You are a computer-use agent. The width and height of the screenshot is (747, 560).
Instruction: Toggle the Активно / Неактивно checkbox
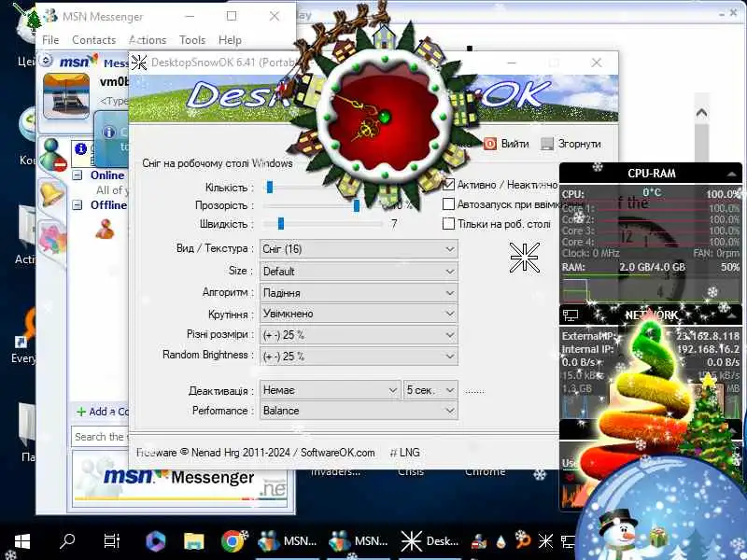click(x=448, y=184)
